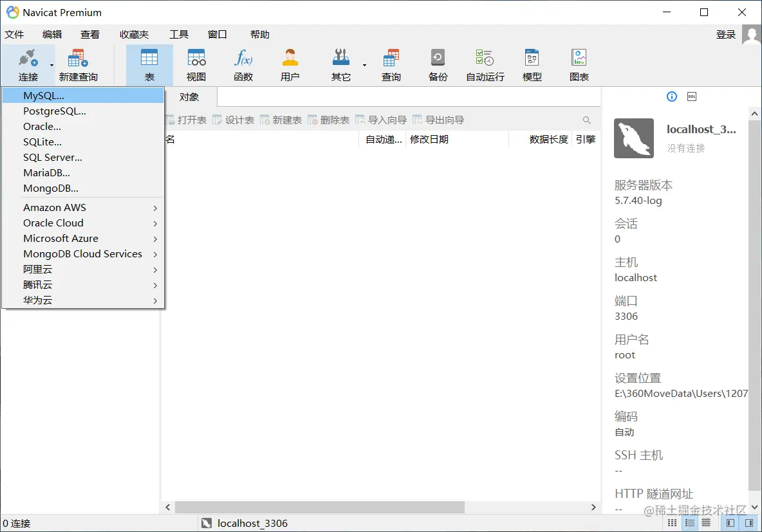Click the horizontal scrollbar thumb in object list
Screen dimensions: 762x532
320,507
